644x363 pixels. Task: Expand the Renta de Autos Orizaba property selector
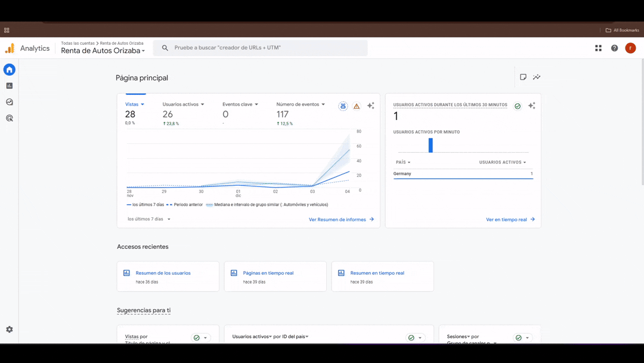pyautogui.click(x=103, y=51)
